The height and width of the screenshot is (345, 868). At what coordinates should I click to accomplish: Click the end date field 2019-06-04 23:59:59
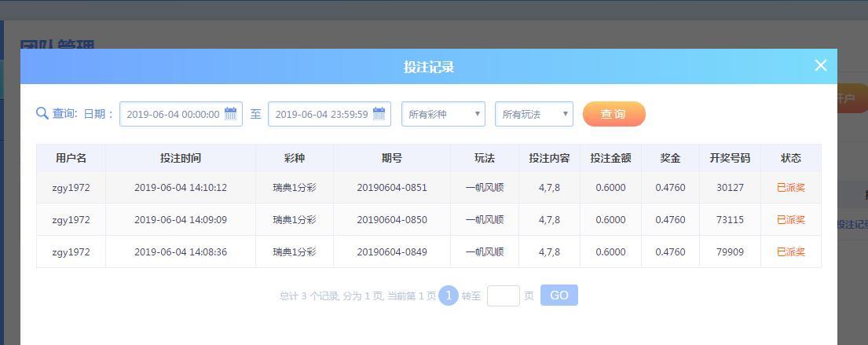click(329, 114)
